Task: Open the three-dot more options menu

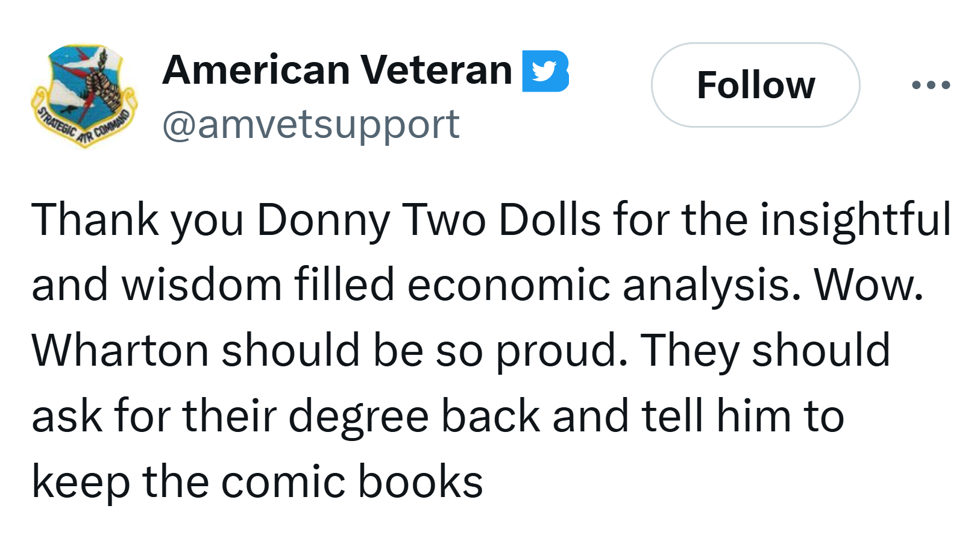Action: (931, 85)
